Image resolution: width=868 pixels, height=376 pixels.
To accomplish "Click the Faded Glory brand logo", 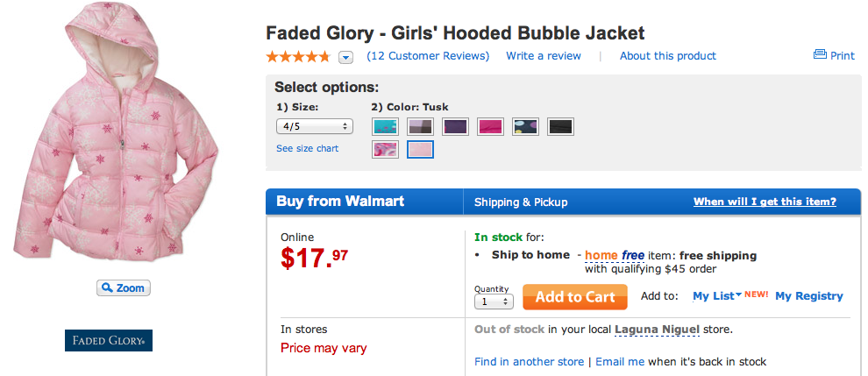I will click(x=109, y=340).
